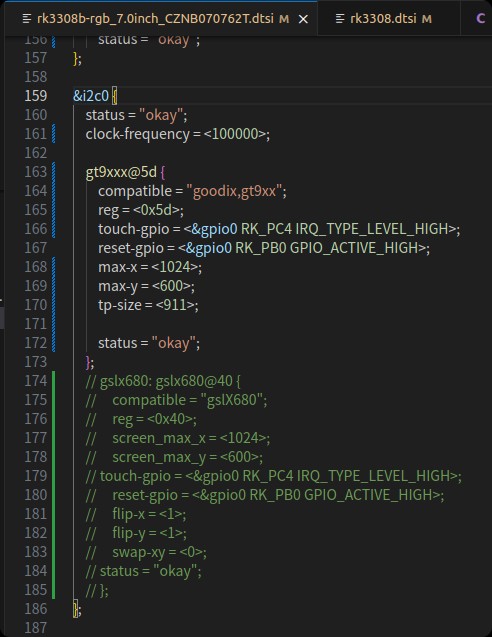Click status "okay" on line 160
The image size is (492, 637).
pyautogui.click(x=161, y=115)
